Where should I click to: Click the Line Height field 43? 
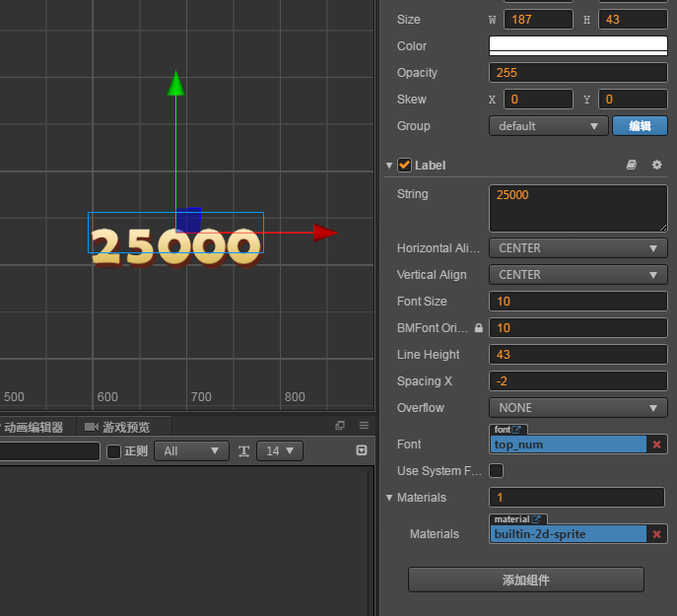click(578, 355)
